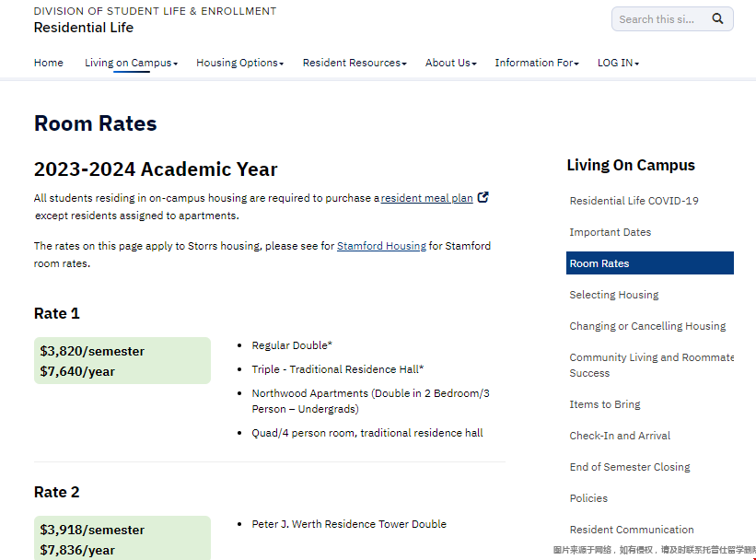Viewport: 756px width, 560px height.
Task: Open the About Us dropdown menu
Action: (450, 63)
